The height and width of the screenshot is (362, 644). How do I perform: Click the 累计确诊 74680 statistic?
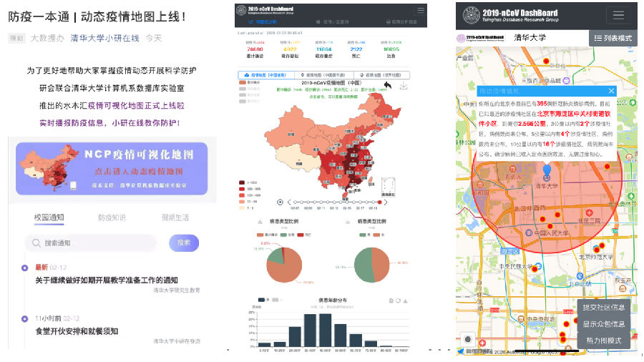coord(255,49)
